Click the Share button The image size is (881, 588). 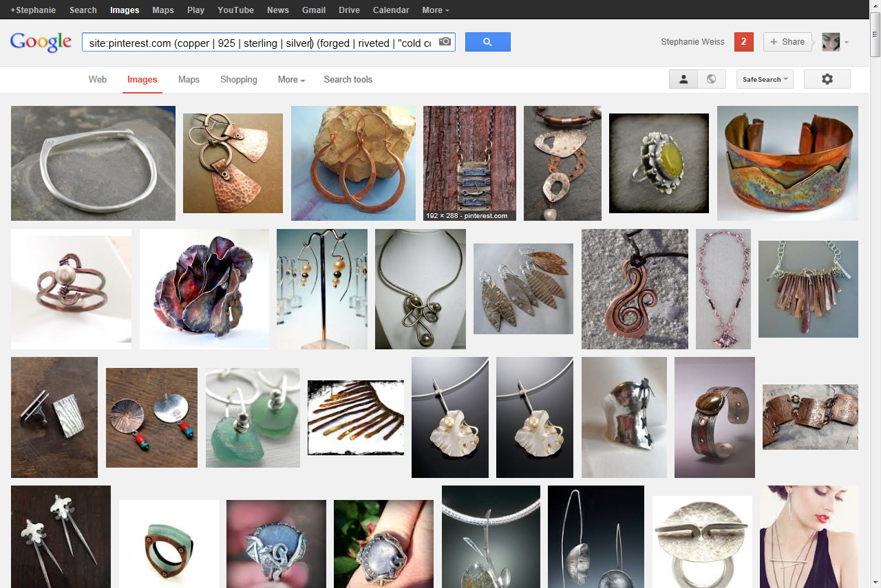[x=787, y=42]
